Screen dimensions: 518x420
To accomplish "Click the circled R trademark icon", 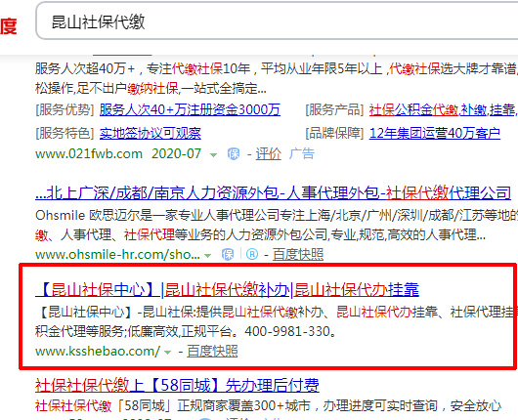I will point(252,254).
